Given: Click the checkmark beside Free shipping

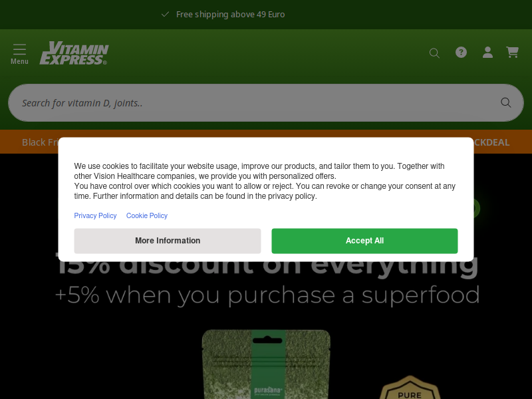Looking at the screenshot, I should pos(165,14).
